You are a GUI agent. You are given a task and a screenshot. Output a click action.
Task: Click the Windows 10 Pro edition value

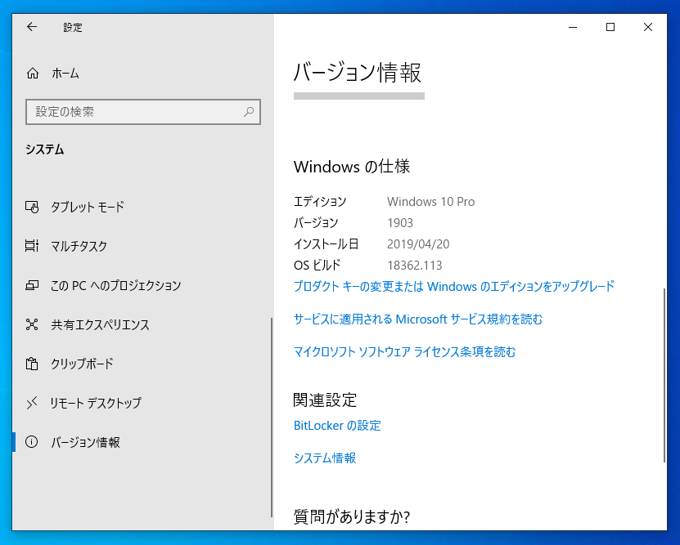[431, 202]
